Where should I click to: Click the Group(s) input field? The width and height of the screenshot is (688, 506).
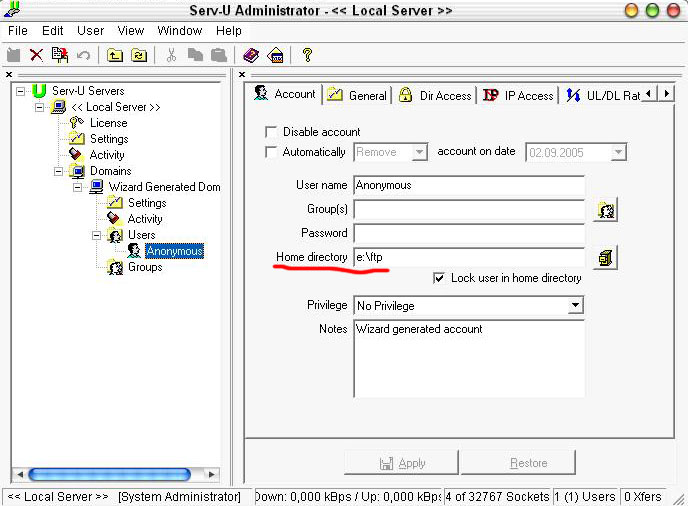tap(469, 210)
